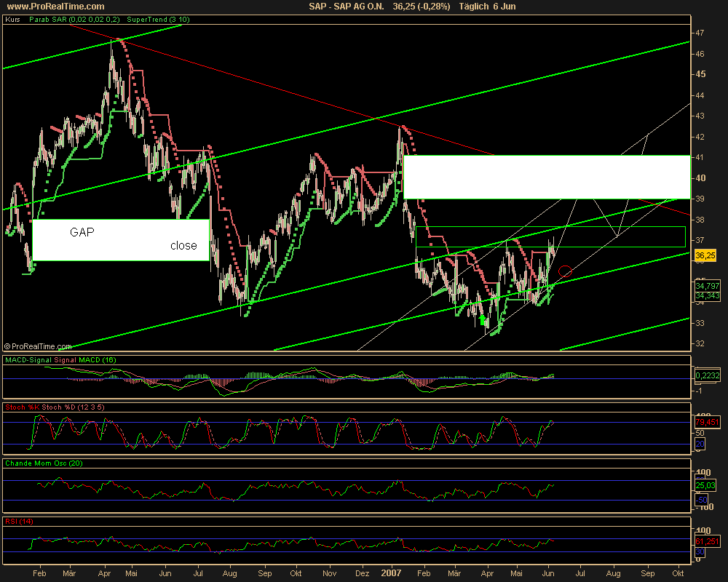Click the large white rectangle near 40 level
The image size is (728, 582).
pyautogui.click(x=546, y=177)
